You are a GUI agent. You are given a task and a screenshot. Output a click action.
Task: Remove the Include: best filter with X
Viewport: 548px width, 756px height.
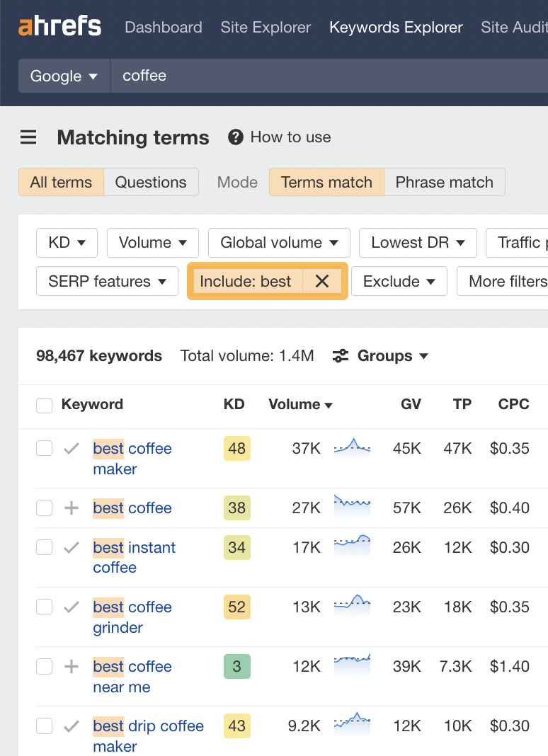pos(322,281)
